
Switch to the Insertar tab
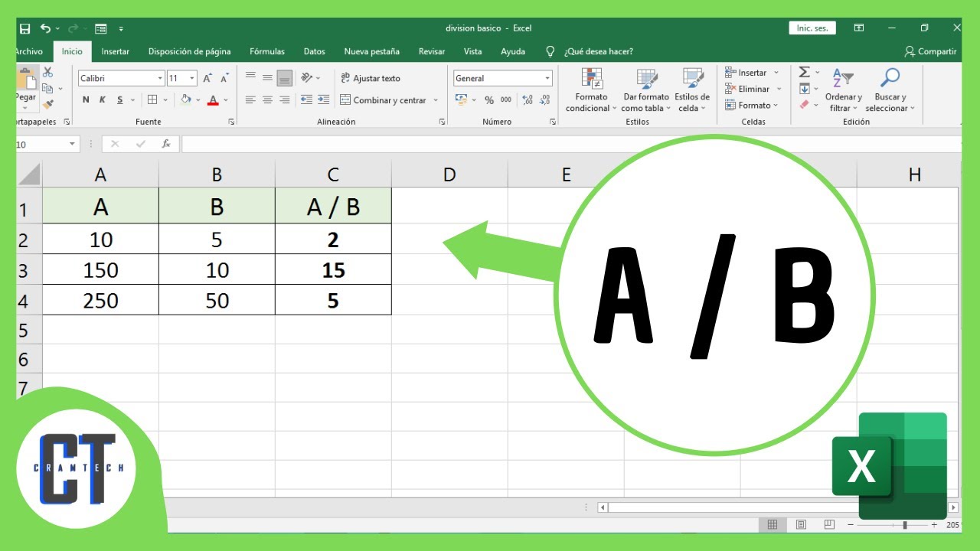click(x=116, y=51)
